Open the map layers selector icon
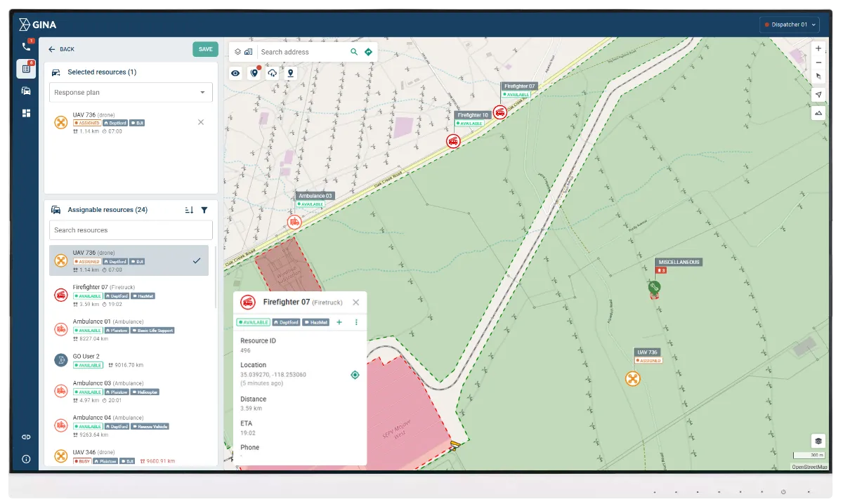The height and width of the screenshot is (504, 843). click(x=236, y=51)
